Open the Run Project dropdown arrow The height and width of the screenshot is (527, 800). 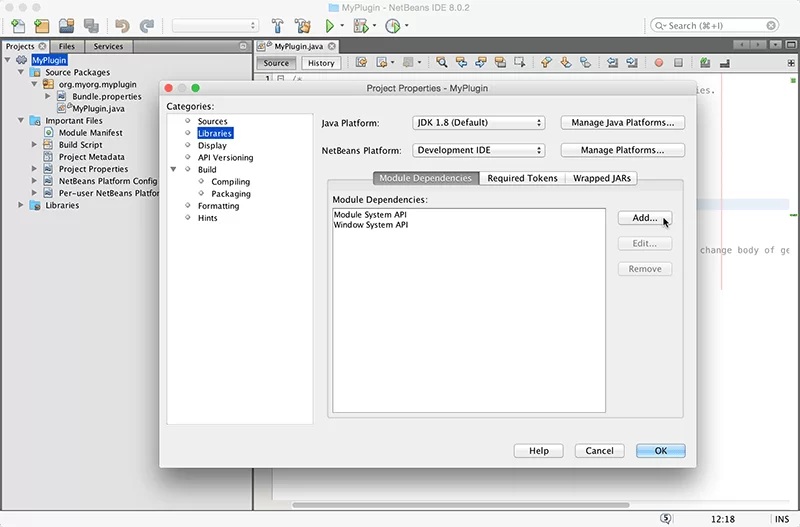pyautogui.click(x=342, y=26)
